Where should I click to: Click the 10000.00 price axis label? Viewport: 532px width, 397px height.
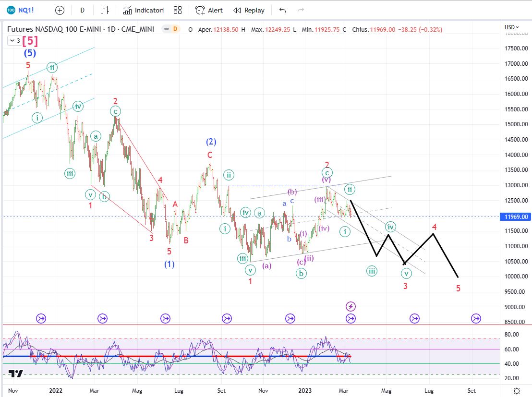click(516, 277)
